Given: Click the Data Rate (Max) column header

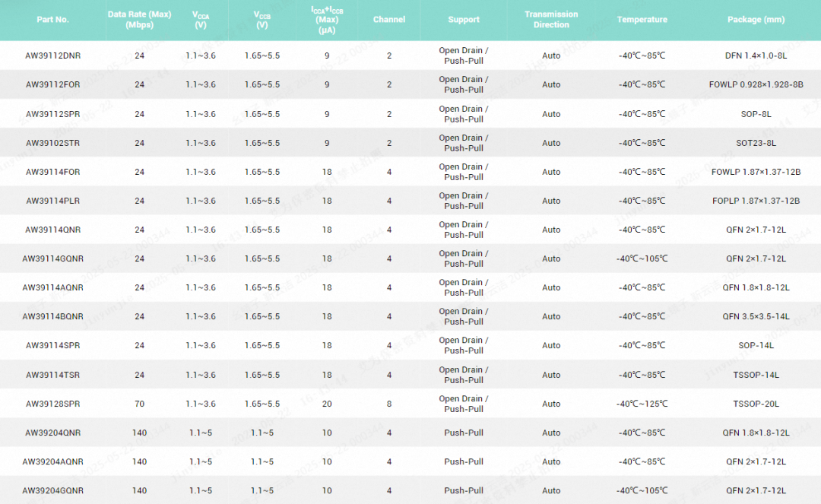Looking at the screenshot, I should (x=140, y=20).
